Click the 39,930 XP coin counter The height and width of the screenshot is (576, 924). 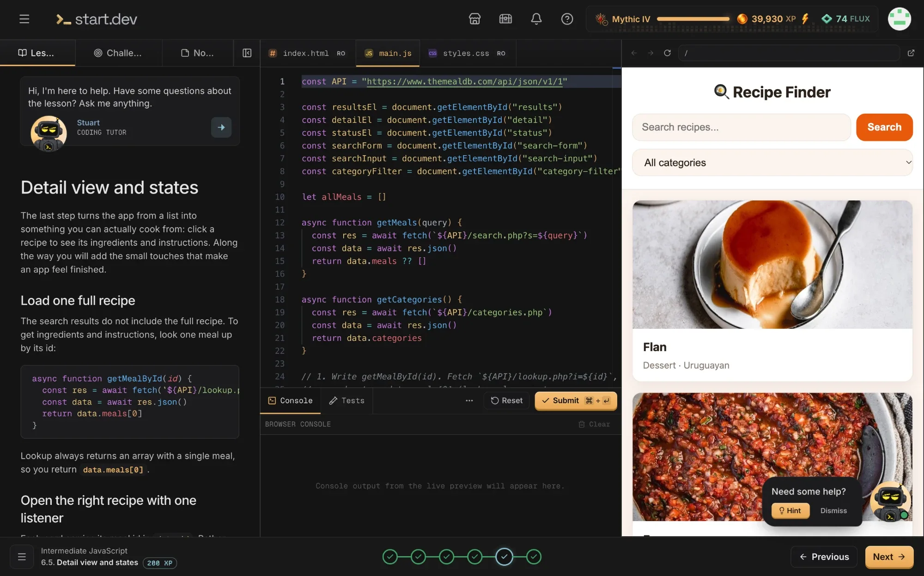coord(766,19)
